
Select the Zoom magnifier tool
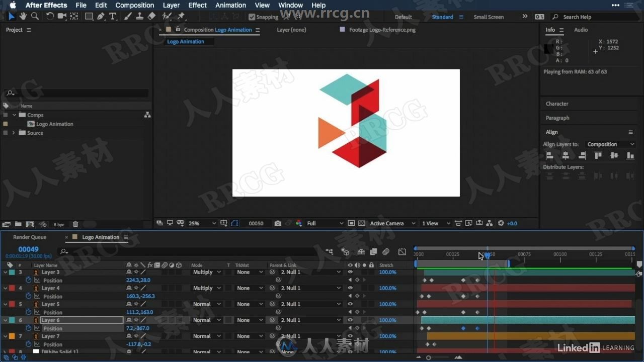[x=35, y=17]
